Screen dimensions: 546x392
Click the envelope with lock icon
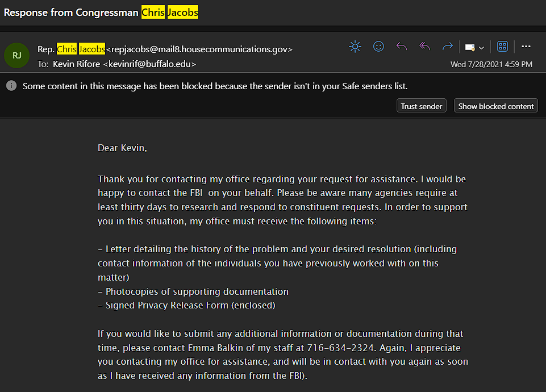tap(470, 48)
